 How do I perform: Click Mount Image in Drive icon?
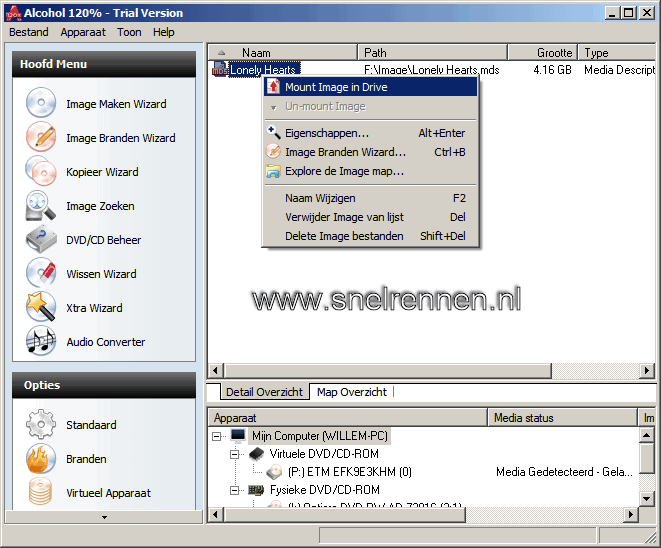tap(273, 87)
